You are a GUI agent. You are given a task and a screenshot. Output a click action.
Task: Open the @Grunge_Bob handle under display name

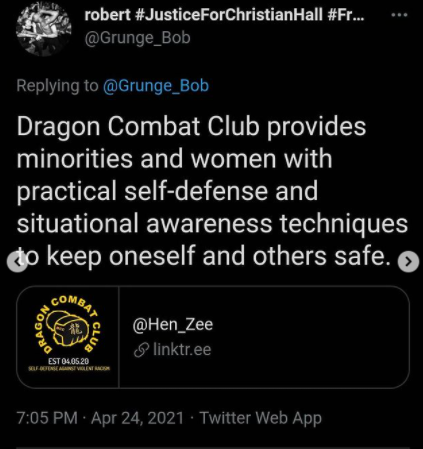point(137,38)
